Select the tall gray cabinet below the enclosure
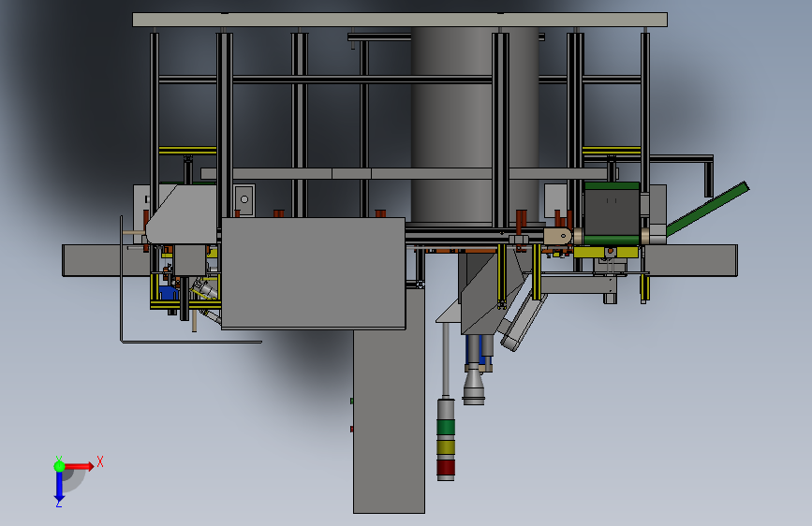 click(x=389, y=415)
